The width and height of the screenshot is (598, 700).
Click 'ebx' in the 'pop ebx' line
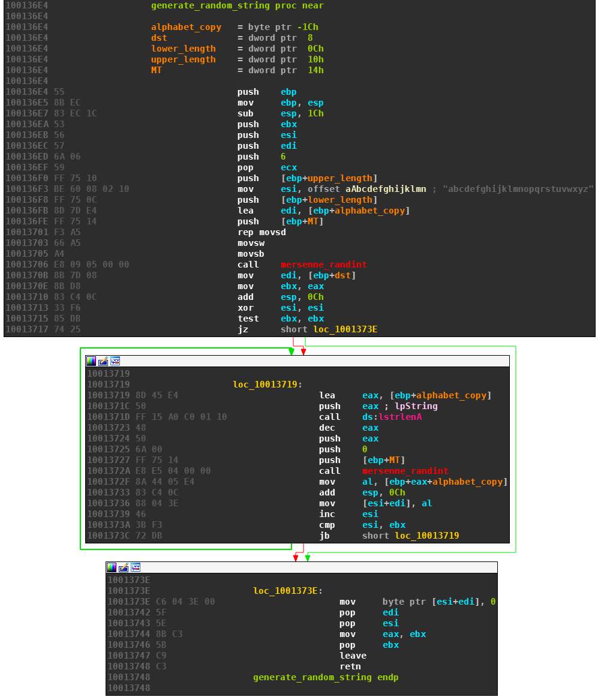[x=390, y=645]
